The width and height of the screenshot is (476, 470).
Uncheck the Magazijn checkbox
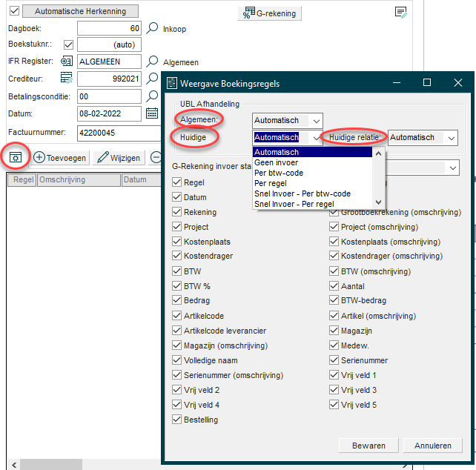[334, 330]
